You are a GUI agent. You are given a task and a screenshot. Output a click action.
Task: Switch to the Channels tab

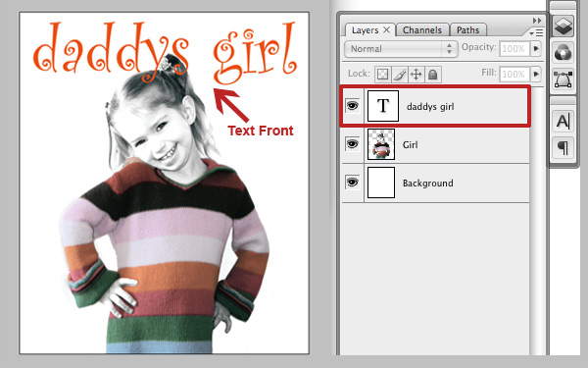[421, 30]
